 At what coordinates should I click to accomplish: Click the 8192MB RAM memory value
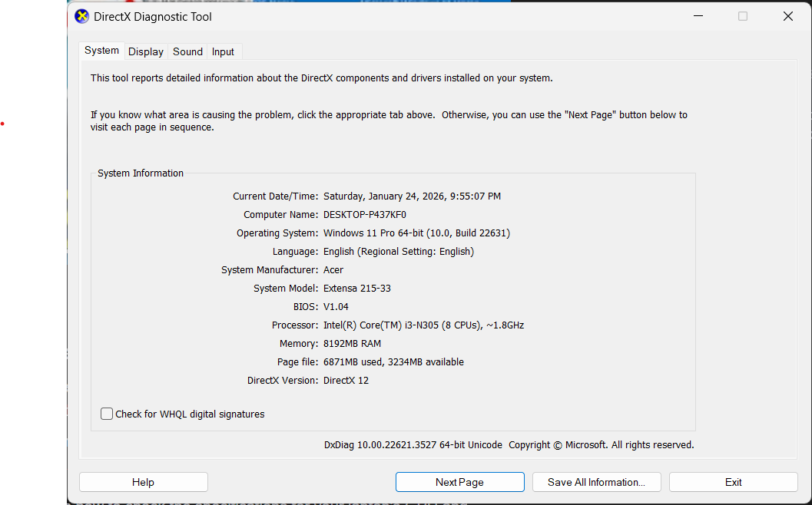(352, 344)
